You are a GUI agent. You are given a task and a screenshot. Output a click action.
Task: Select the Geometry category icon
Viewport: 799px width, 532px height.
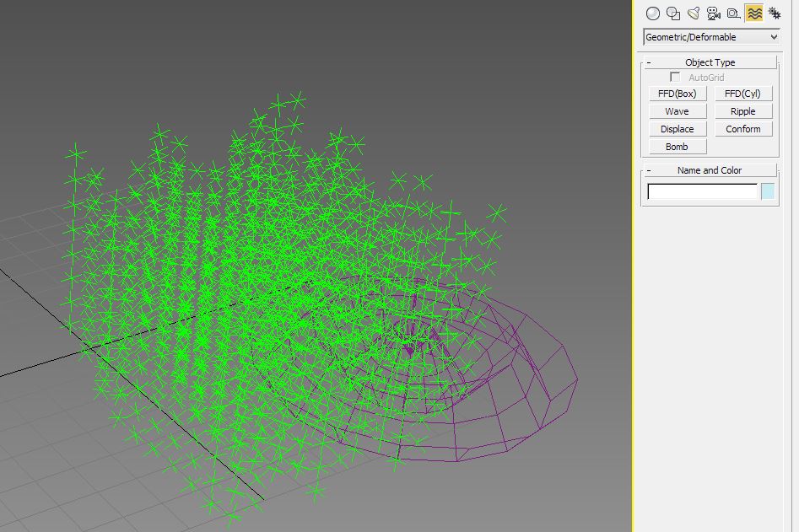pyautogui.click(x=652, y=13)
